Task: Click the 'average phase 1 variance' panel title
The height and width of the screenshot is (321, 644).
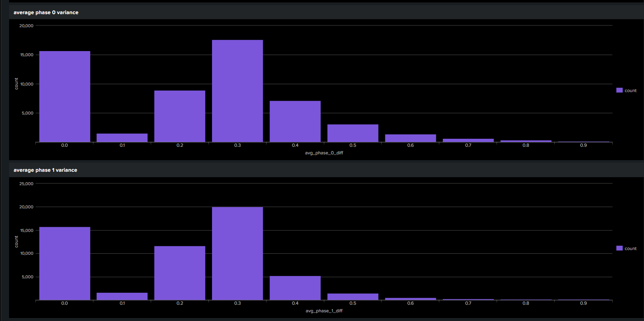Action: 45,170
